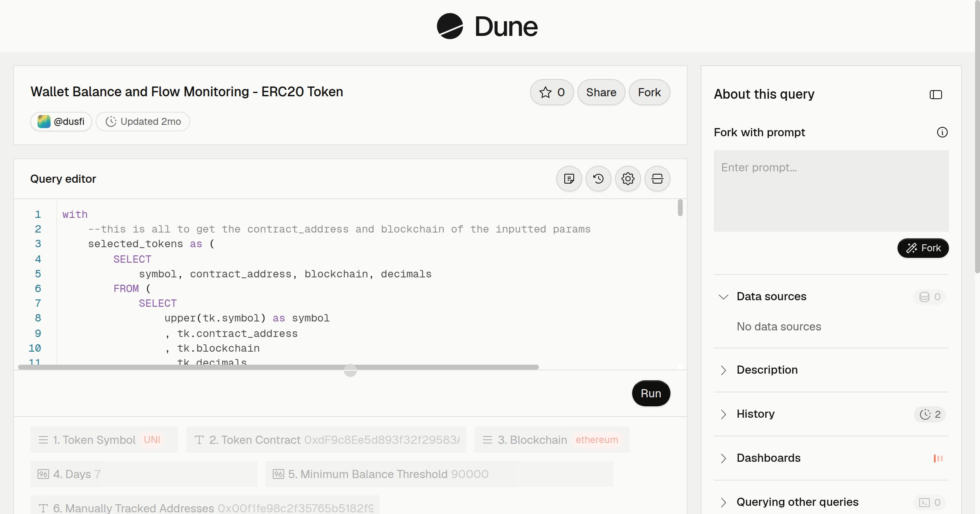Click the editor horizontal scrollbar
This screenshot has width=980, height=514.
(278, 367)
